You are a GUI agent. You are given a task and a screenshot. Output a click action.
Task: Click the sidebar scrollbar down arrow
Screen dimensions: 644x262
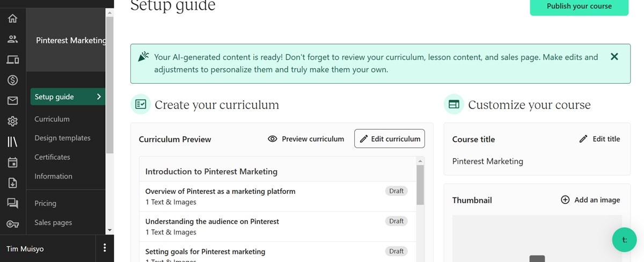coord(110,230)
